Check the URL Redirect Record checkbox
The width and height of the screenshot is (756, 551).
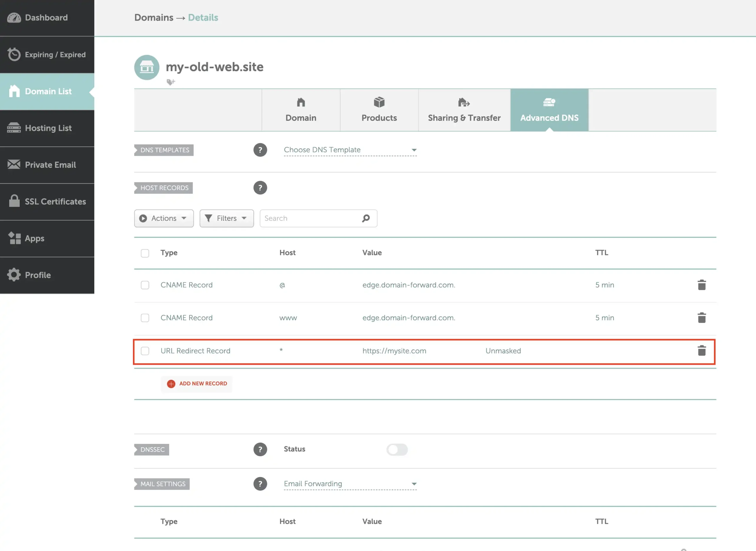coord(145,350)
